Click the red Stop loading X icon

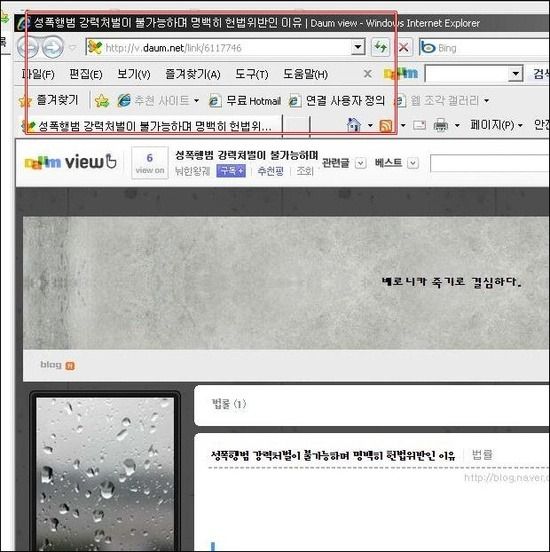point(404,47)
